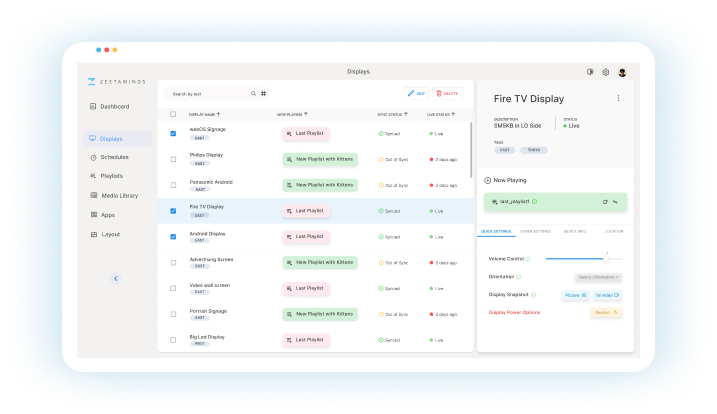Go to Schedules in the sidebar
This screenshot has height=414, width=717.
(110, 157)
